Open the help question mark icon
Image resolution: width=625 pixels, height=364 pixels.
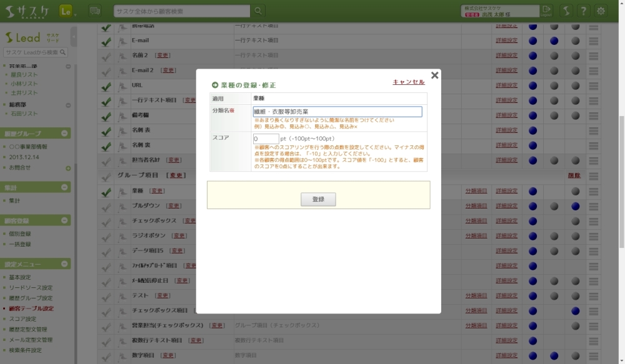(583, 11)
